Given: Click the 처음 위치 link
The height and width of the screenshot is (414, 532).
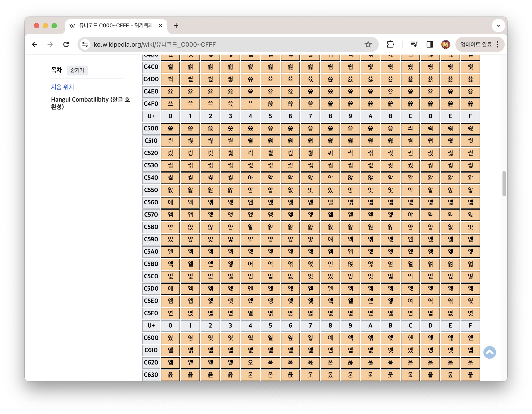Looking at the screenshot, I should point(62,87).
